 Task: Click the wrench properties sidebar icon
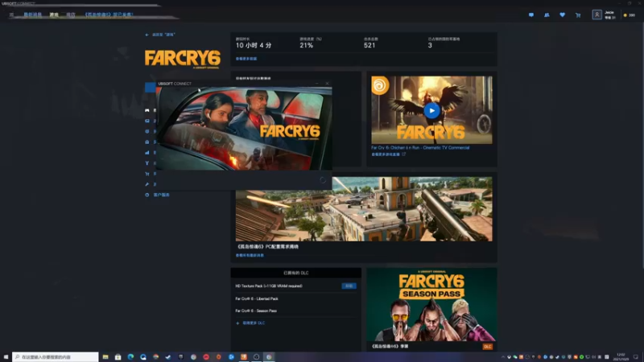tap(147, 184)
